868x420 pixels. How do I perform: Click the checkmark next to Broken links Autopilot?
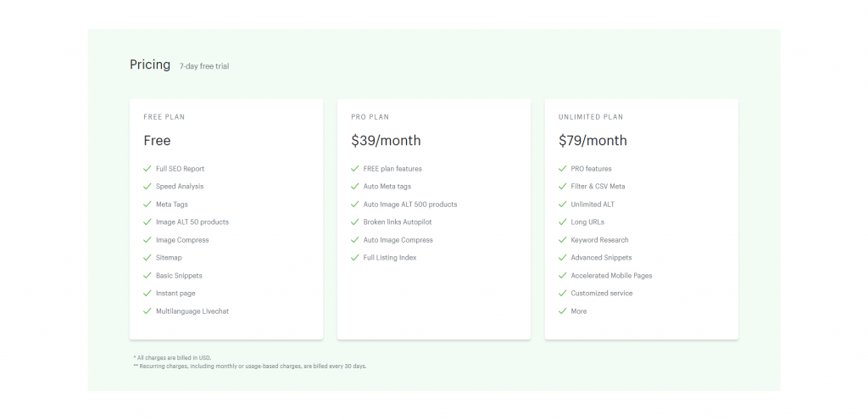355,221
